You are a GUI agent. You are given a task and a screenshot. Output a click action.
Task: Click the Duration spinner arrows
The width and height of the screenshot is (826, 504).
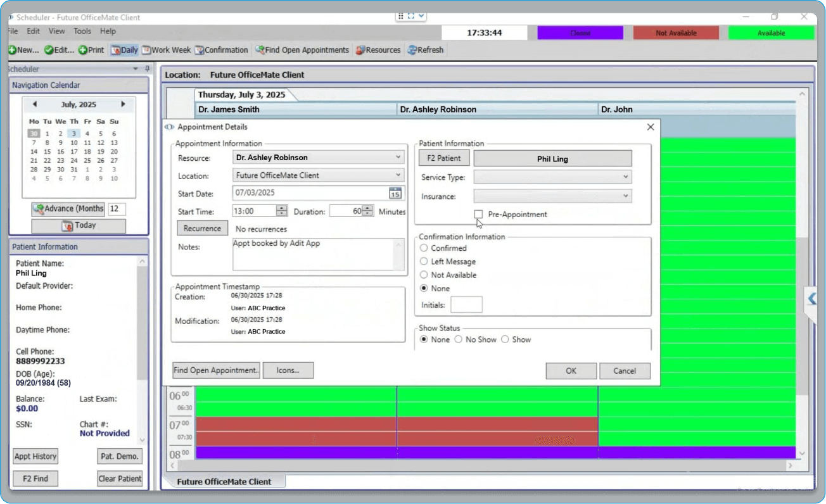coord(368,211)
